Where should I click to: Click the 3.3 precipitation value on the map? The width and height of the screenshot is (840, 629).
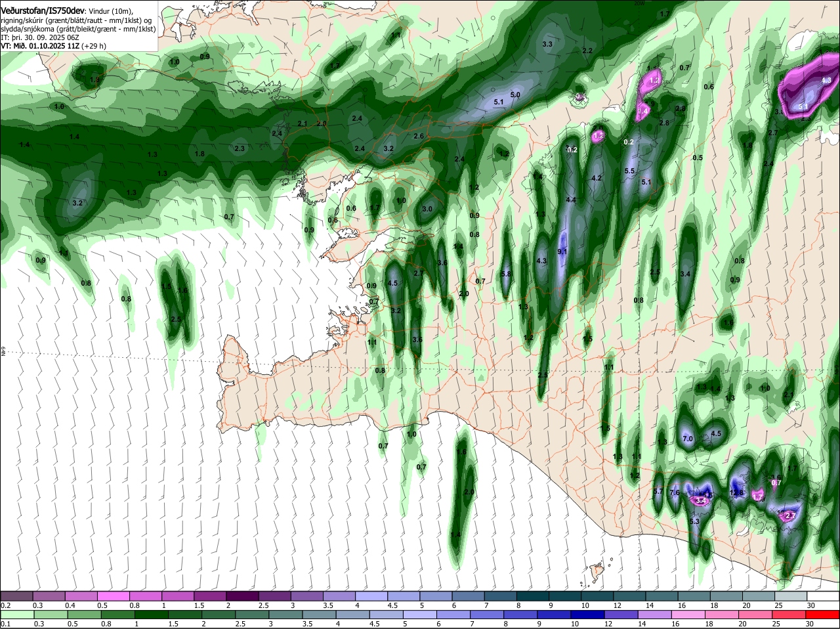pyautogui.click(x=547, y=44)
